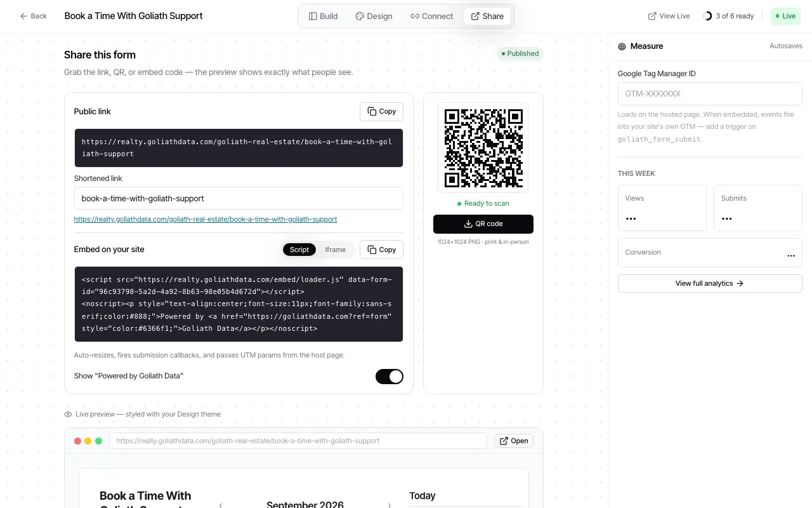The image size is (812, 508).
Task: Click the embed script code block
Action: [239, 304]
